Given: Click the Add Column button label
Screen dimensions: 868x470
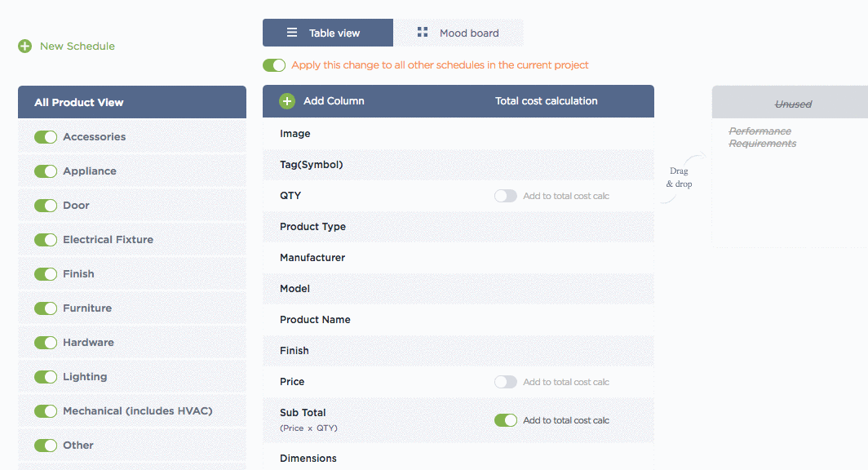Looking at the screenshot, I should [334, 100].
